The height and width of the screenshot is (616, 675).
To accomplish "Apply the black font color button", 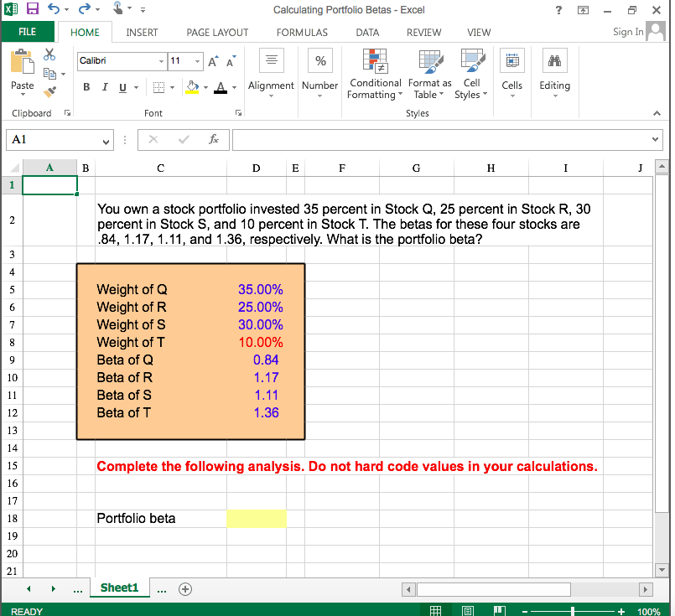I will tap(221, 87).
